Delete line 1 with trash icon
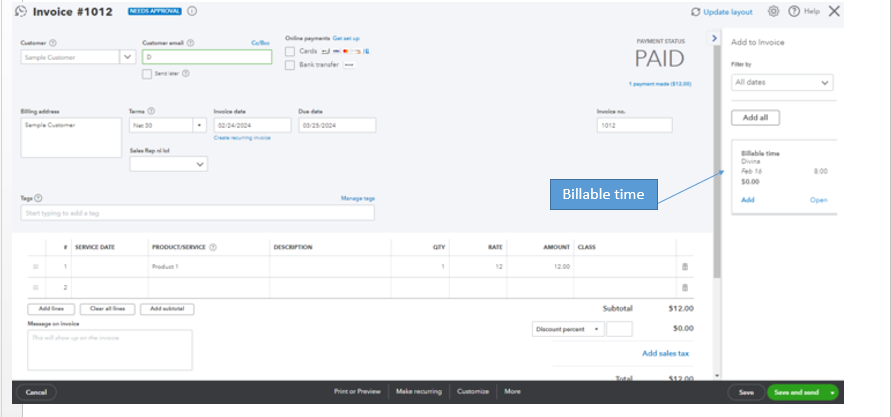891x417 pixels. coord(685,267)
